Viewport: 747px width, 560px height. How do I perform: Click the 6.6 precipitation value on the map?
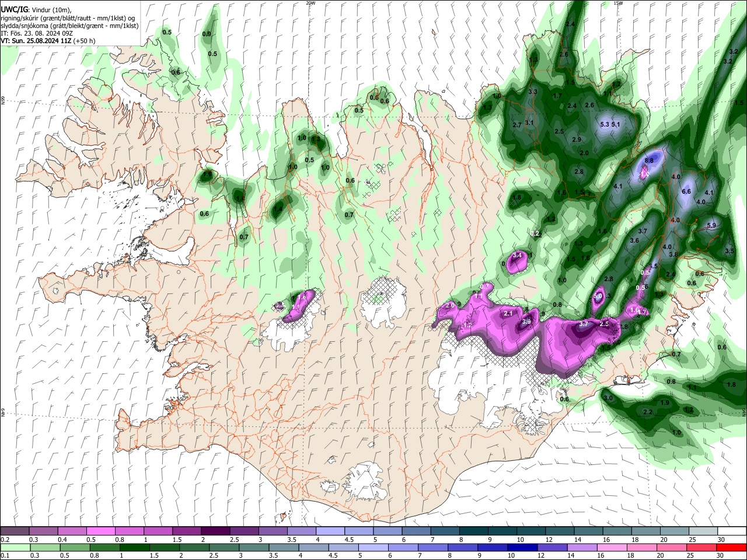686,191
